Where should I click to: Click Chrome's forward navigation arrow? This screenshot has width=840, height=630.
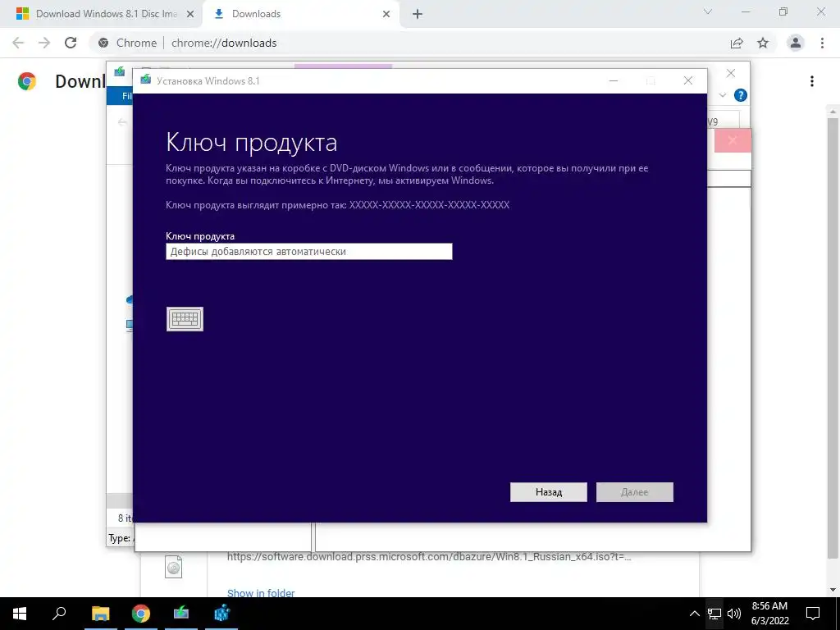tap(44, 43)
